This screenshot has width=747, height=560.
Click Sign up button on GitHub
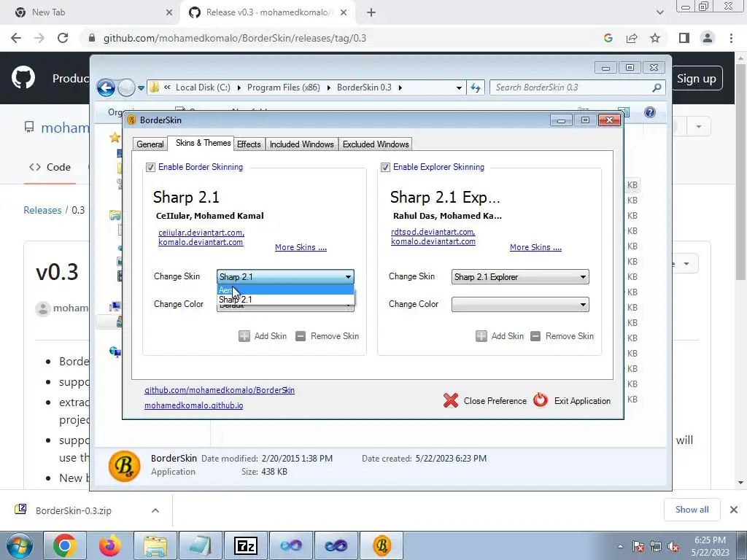[x=697, y=79]
